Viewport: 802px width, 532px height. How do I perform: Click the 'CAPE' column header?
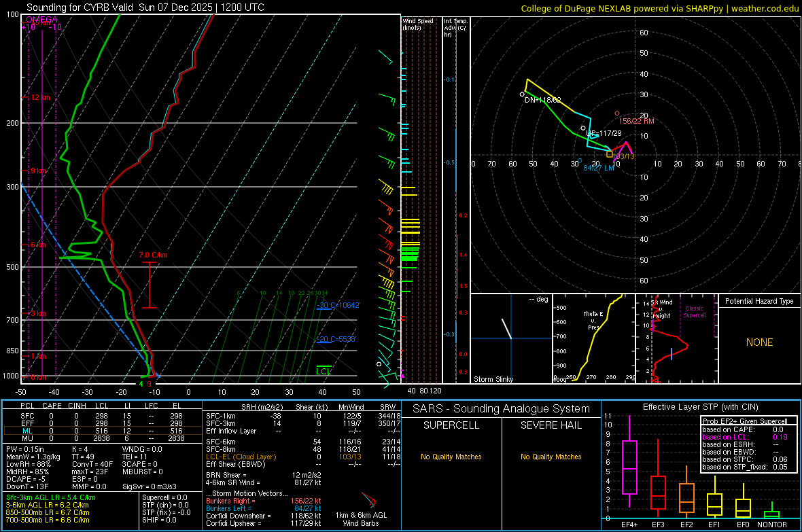point(52,406)
